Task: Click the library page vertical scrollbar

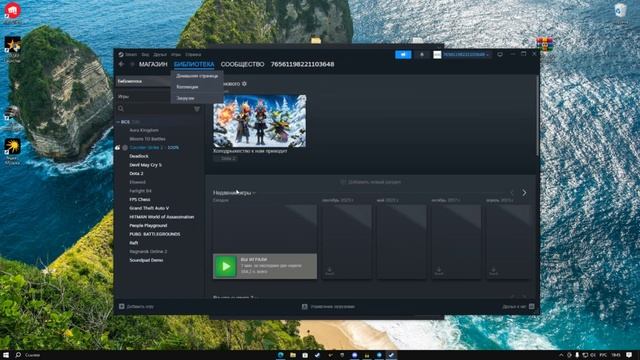Action: tap(537, 116)
